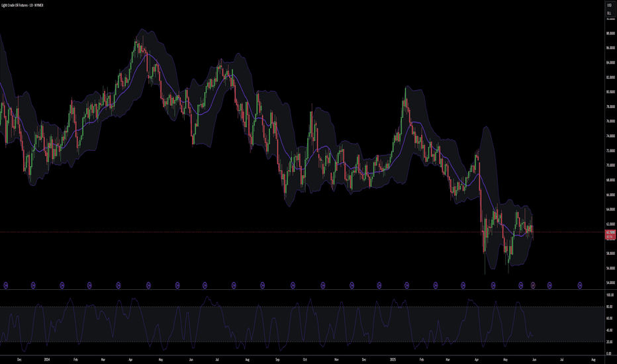Open the January 2025 event marker
The width and height of the screenshot is (617, 364).
[407, 285]
